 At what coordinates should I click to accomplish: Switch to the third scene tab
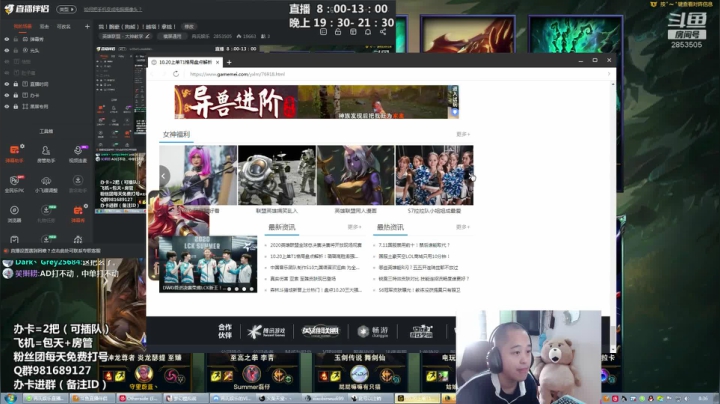coord(63,27)
